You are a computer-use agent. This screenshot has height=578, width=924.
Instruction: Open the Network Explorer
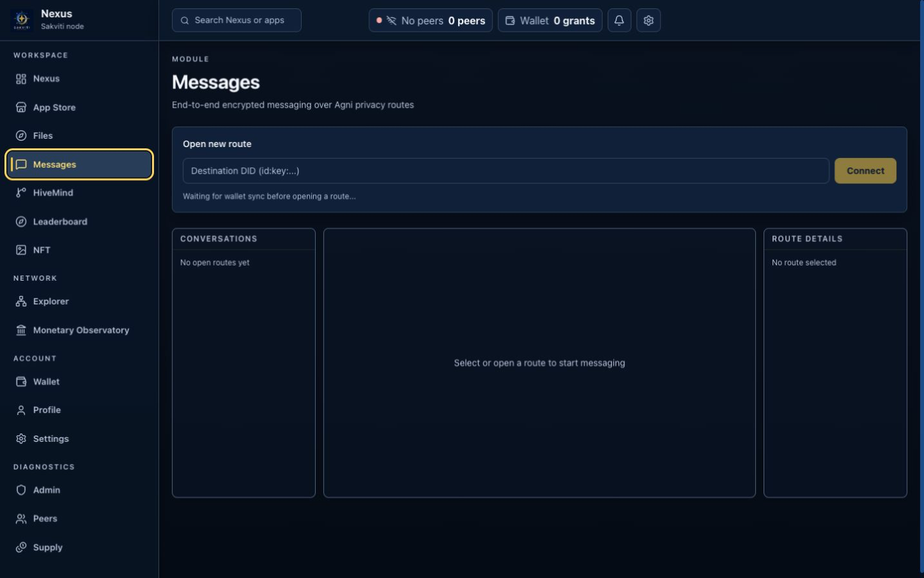pyautogui.click(x=79, y=301)
